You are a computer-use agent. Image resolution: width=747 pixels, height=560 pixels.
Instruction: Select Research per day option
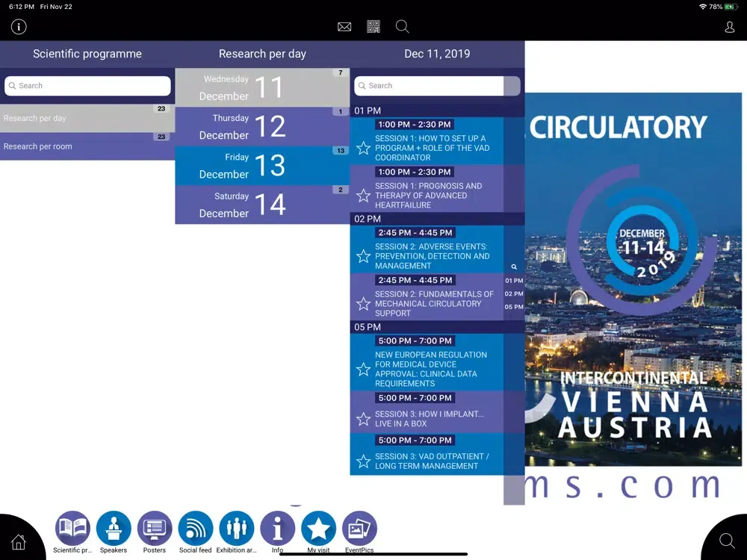click(x=87, y=118)
